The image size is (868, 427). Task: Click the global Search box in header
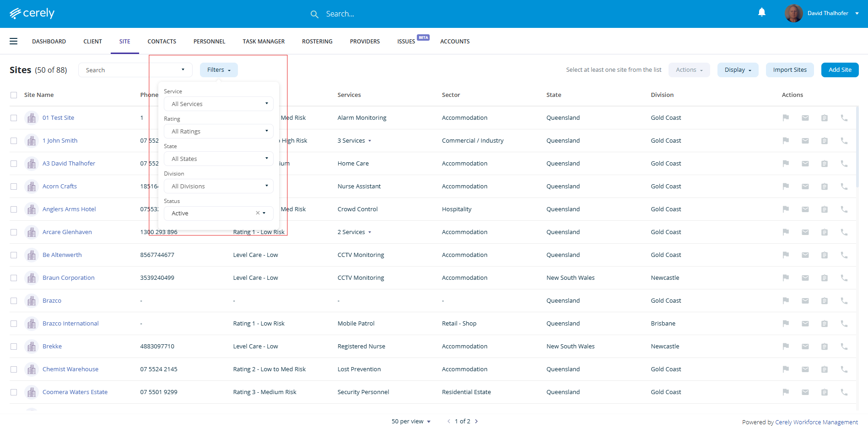tap(340, 14)
